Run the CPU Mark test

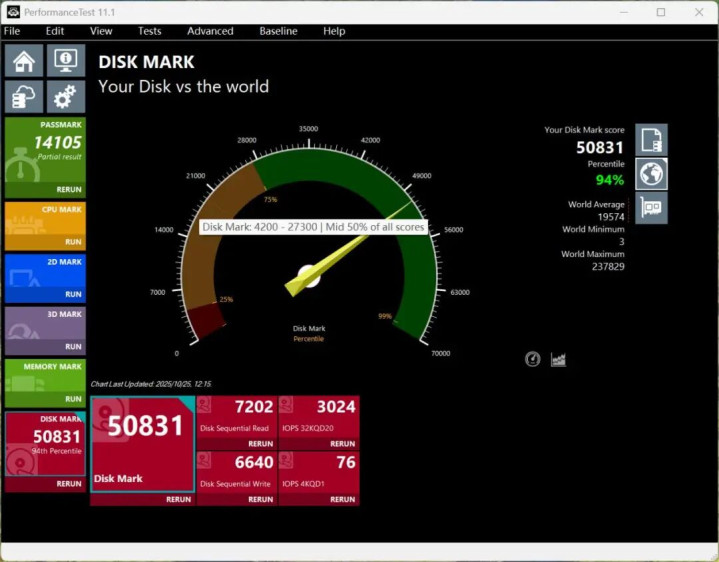(x=73, y=242)
